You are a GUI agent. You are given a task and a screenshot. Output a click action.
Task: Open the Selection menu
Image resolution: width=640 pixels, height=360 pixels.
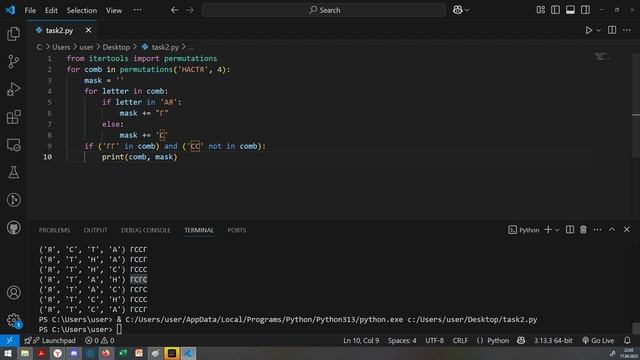(x=82, y=11)
